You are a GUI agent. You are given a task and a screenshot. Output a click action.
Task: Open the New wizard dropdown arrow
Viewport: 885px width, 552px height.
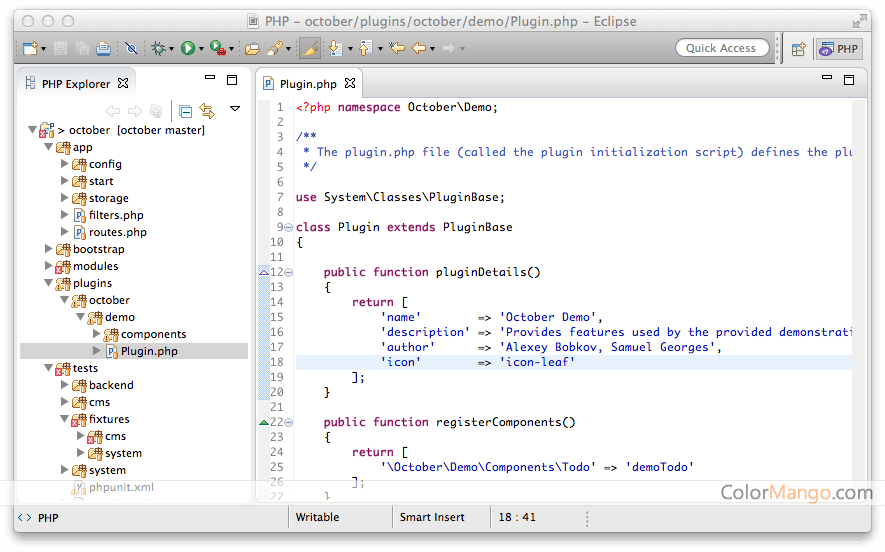click(43, 49)
